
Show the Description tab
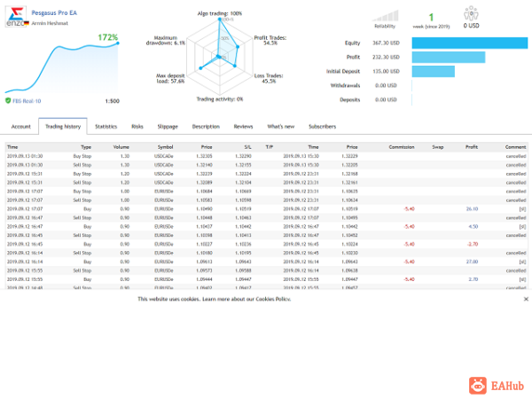pyautogui.click(x=206, y=127)
